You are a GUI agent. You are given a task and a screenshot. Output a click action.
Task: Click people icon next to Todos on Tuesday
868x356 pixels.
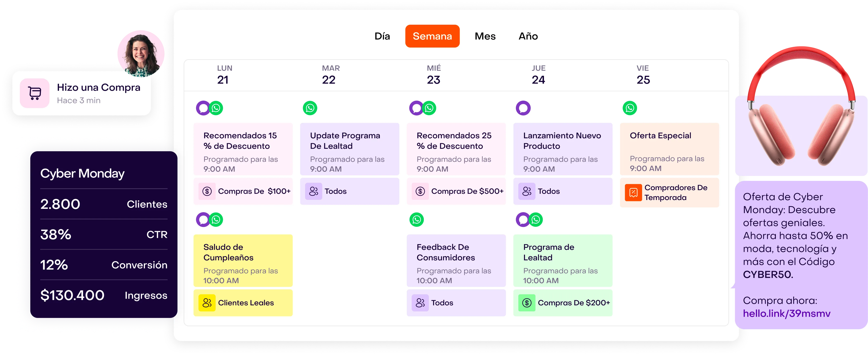point(313,191)
